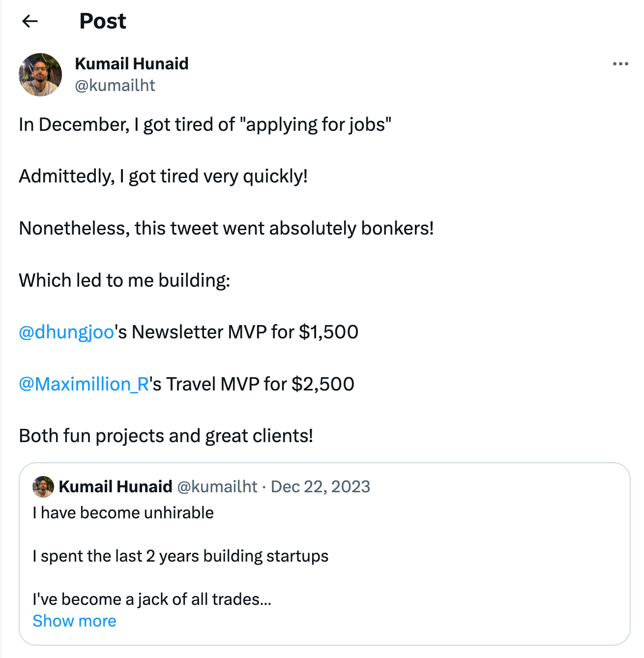Screen dimensions: 644x658
Task: Click the Dec 22, 2023 timestamp
Action: 320,487
